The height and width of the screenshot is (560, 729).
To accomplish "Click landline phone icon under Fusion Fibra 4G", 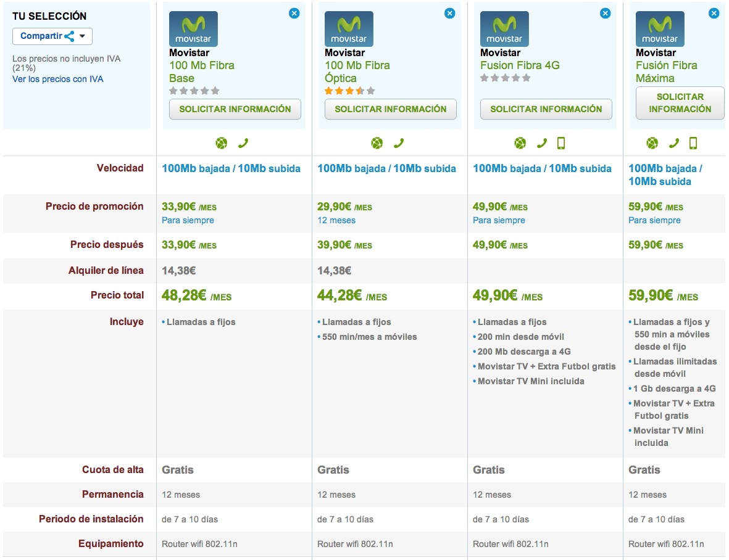I will pos(541,143).
